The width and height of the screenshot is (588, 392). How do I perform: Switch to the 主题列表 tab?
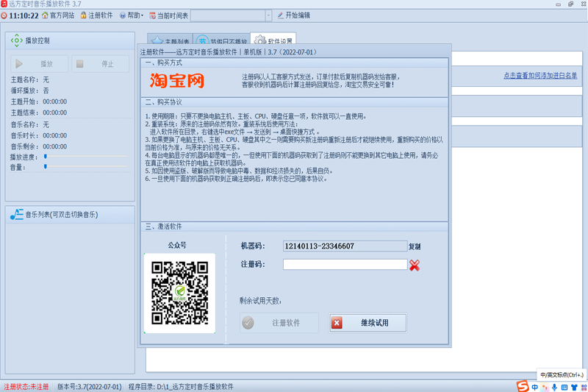tap(171, 41)
